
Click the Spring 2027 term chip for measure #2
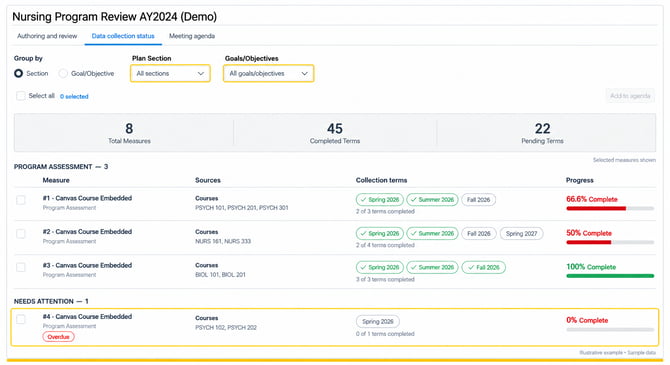(521, 234)
